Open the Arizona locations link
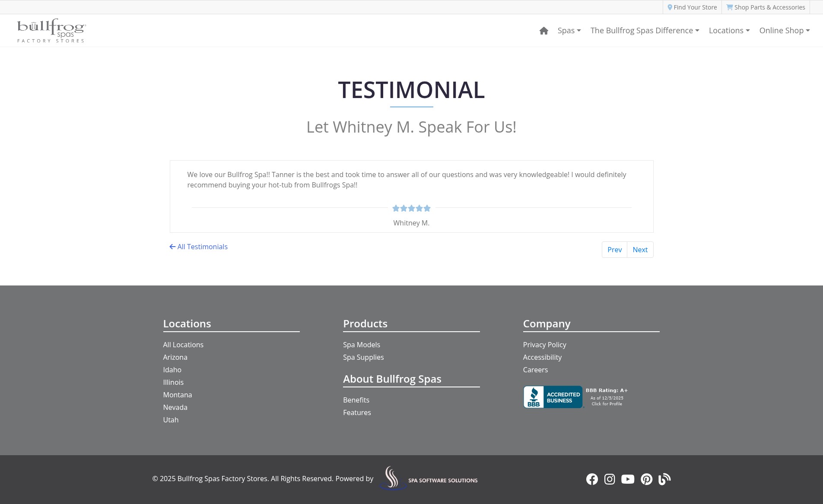Image resolution: width=823 pixels, height=504 pixels. pos(175,357)
